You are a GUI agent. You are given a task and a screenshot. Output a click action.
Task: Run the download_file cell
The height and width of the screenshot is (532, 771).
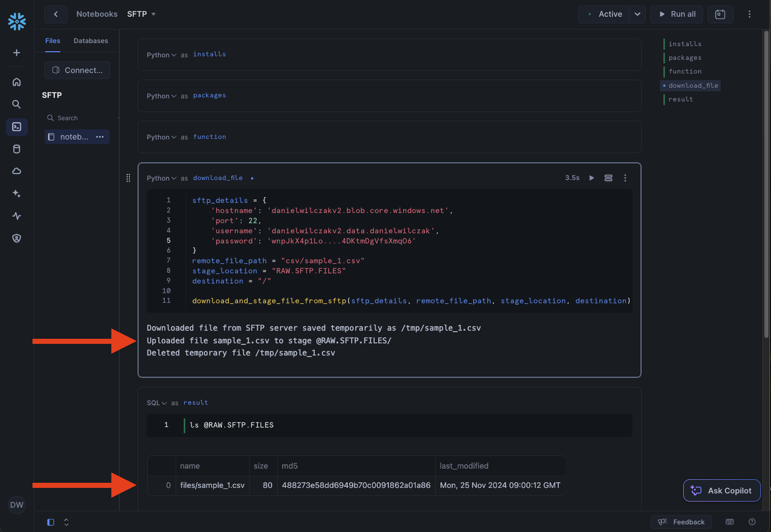click(x=591, y=178)
